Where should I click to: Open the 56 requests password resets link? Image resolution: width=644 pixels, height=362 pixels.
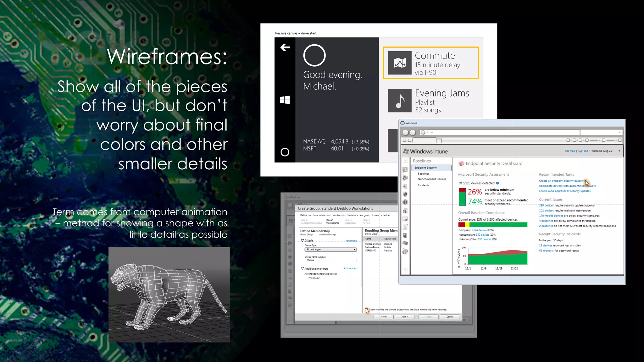click(x=546, y=251)
